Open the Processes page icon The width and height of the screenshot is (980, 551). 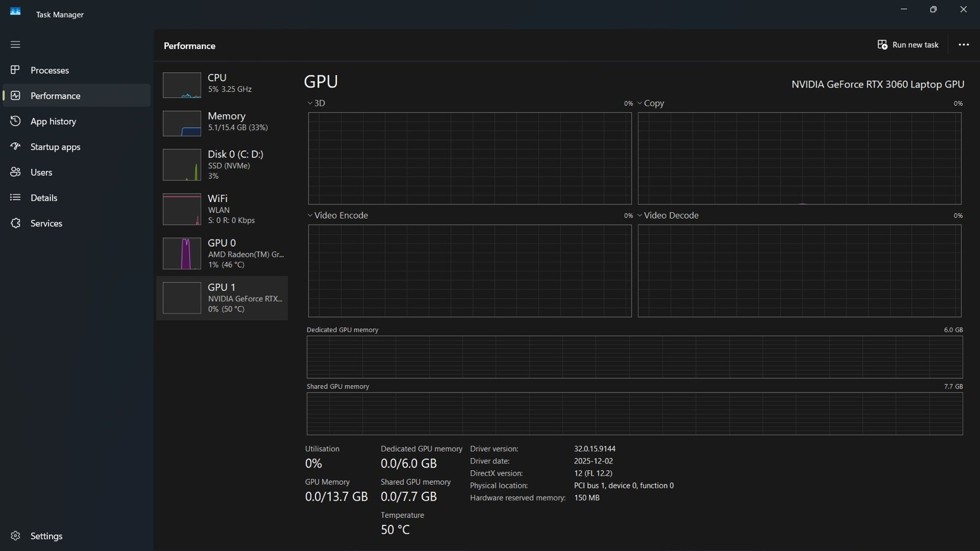pyautogui.click(x=15, y=70)
